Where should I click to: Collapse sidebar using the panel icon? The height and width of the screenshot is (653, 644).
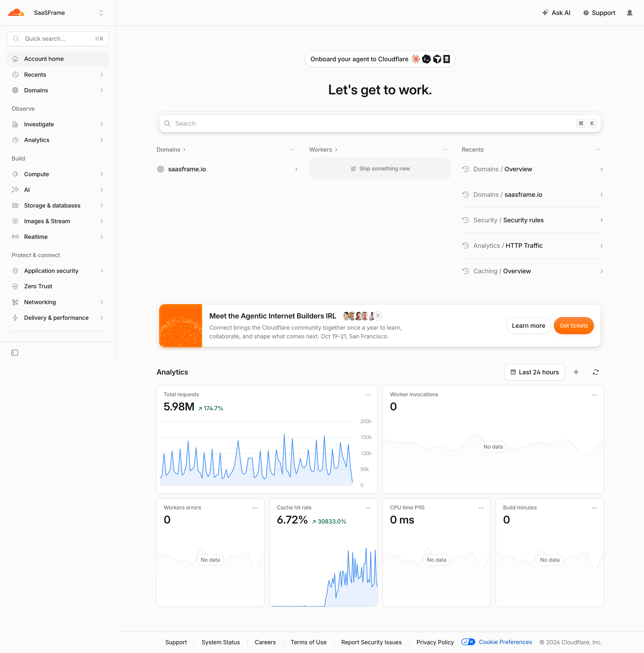15,352
